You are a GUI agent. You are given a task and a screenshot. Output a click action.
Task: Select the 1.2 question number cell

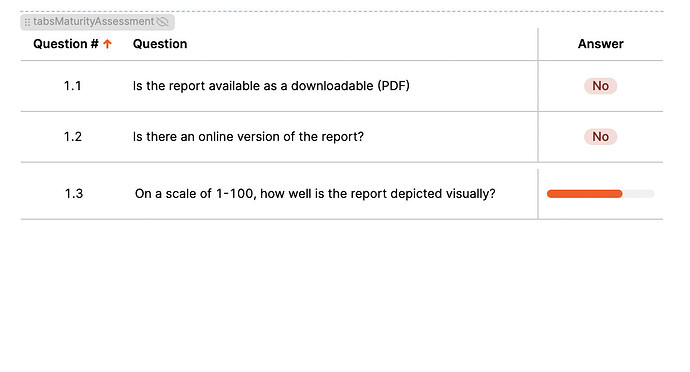coord(73,136)
